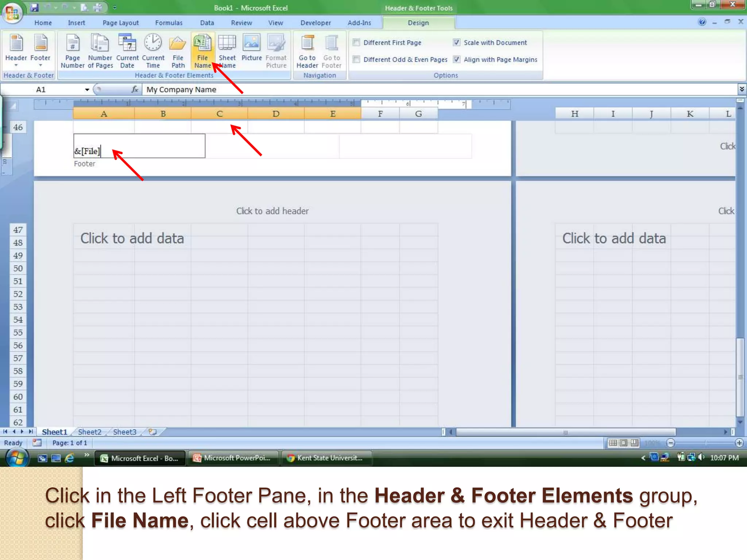Insert Sheet Name element
The width and height of the screenshot is (747, 560).
tap(227, 51)
